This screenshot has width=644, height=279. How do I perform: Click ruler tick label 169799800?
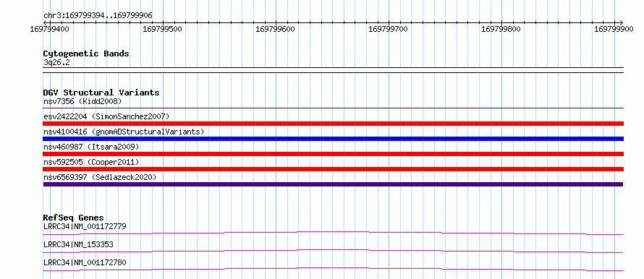501,29
